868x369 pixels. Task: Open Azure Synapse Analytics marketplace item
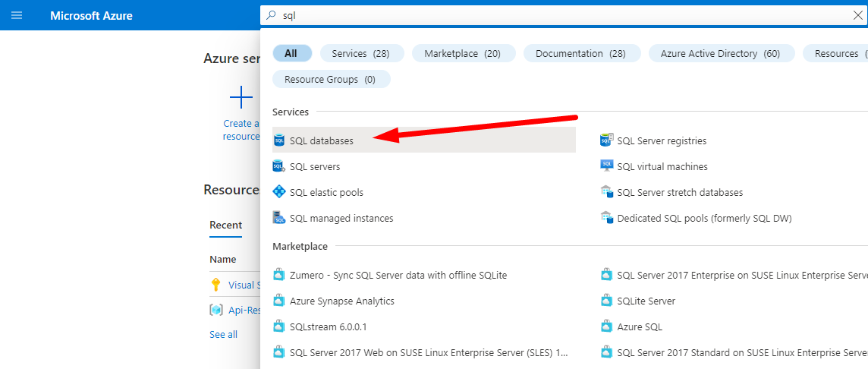[341, 301]
